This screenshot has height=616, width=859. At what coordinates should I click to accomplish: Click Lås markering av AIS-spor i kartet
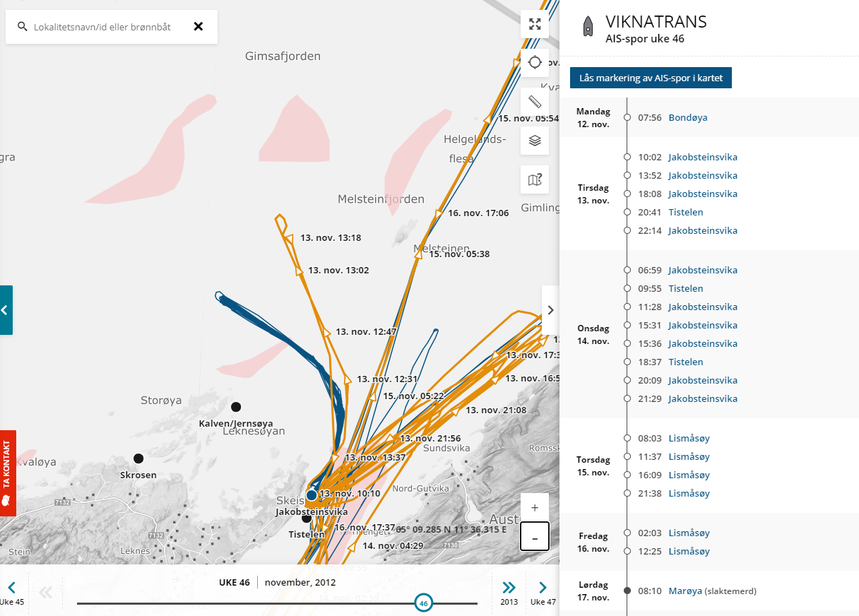pyautogui.click(x=651, y=78)
